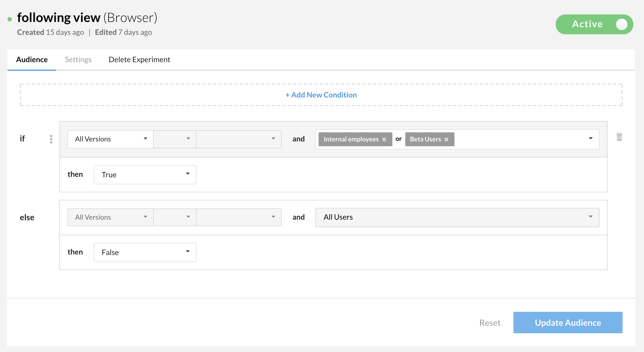
Task: Open the if-row version number dropdown
Action: pyautogui.click(x=238, y=139)
